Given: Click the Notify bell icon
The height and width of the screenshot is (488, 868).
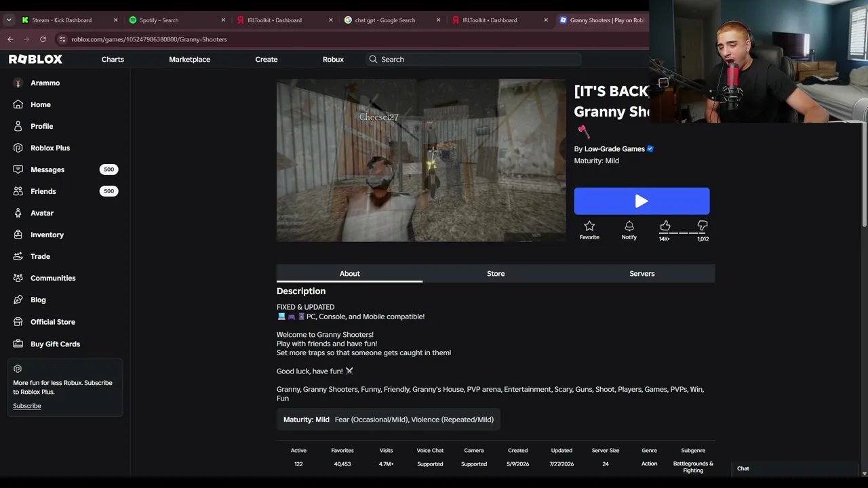Looking at the screenshot, I should [x=629, y=226].
